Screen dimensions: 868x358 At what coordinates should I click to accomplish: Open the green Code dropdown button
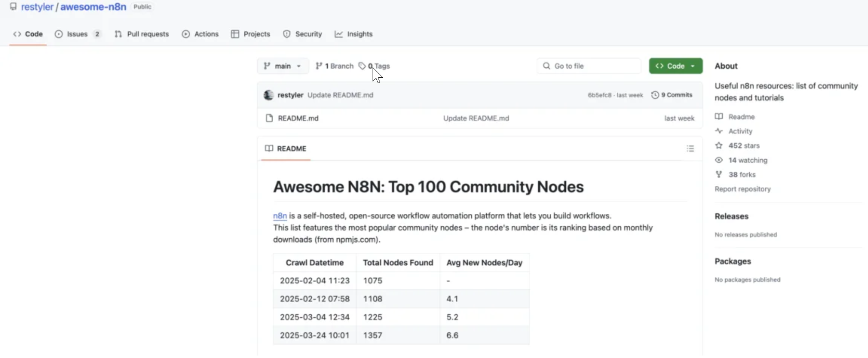[x=676, y=66]
